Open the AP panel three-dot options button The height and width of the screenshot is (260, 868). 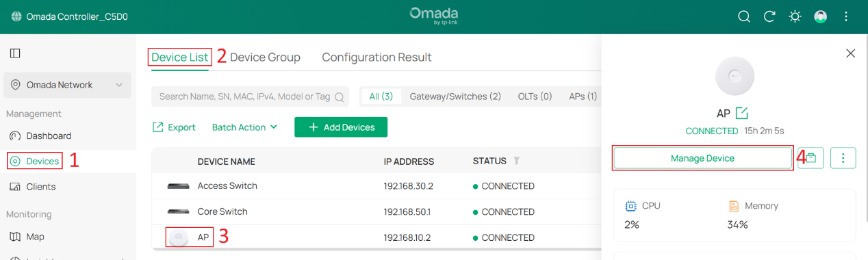[x=843, y=158]
